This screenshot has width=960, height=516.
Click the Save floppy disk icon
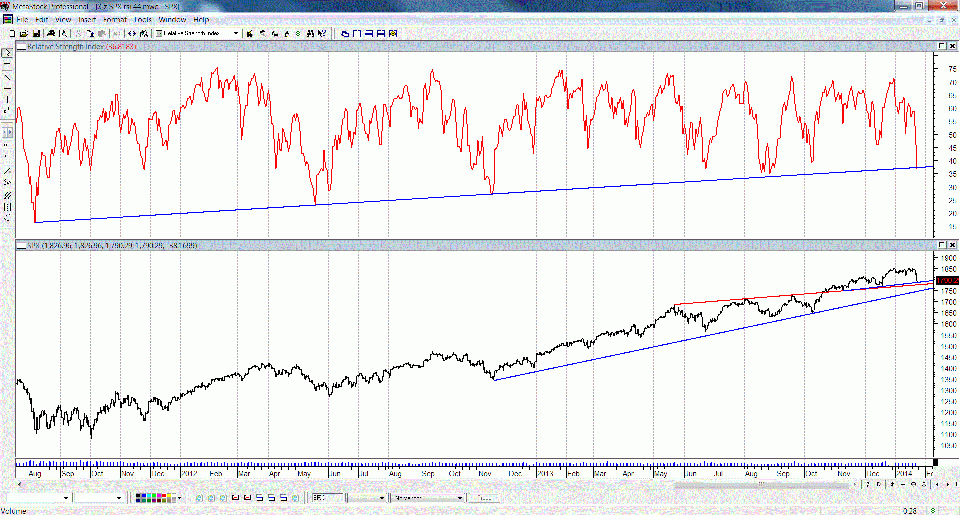(36, 34)
